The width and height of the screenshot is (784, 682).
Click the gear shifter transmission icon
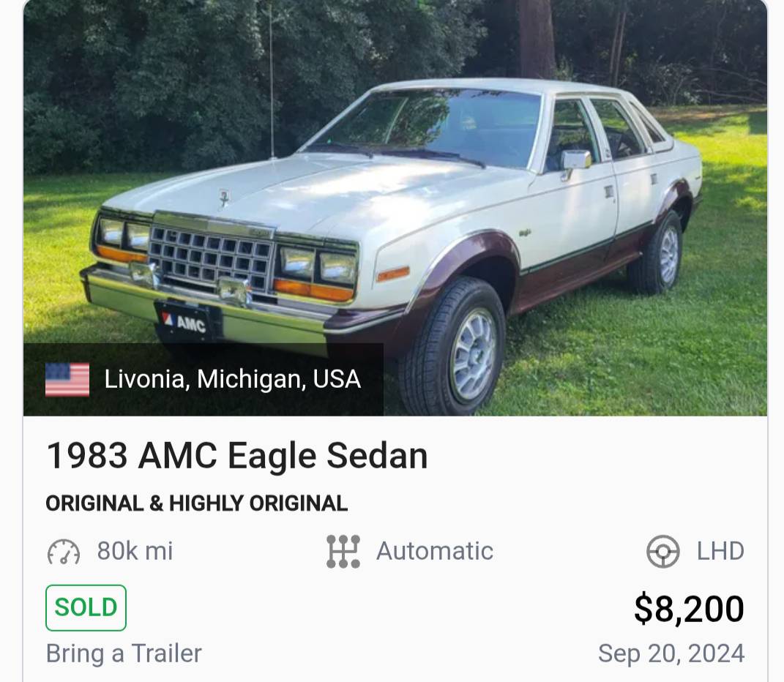pyautogui.click(x=343, y=552)
